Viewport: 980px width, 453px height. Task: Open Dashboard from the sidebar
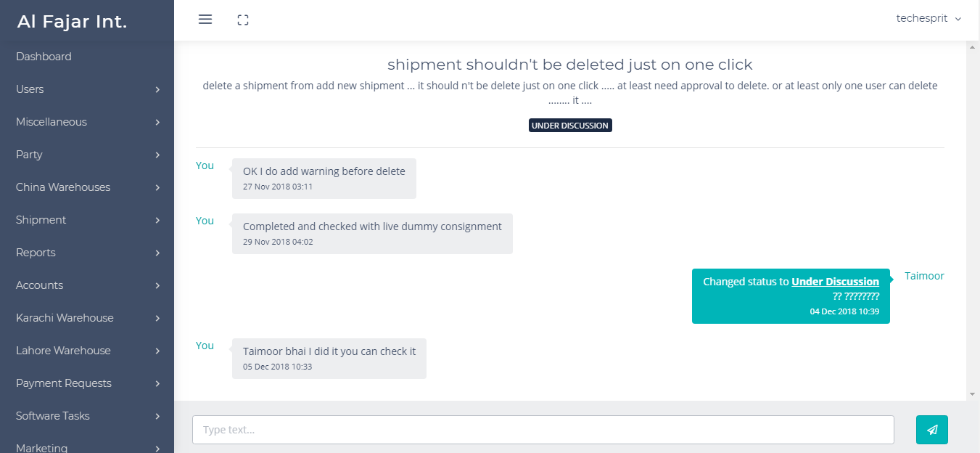[x=44, y=57]
